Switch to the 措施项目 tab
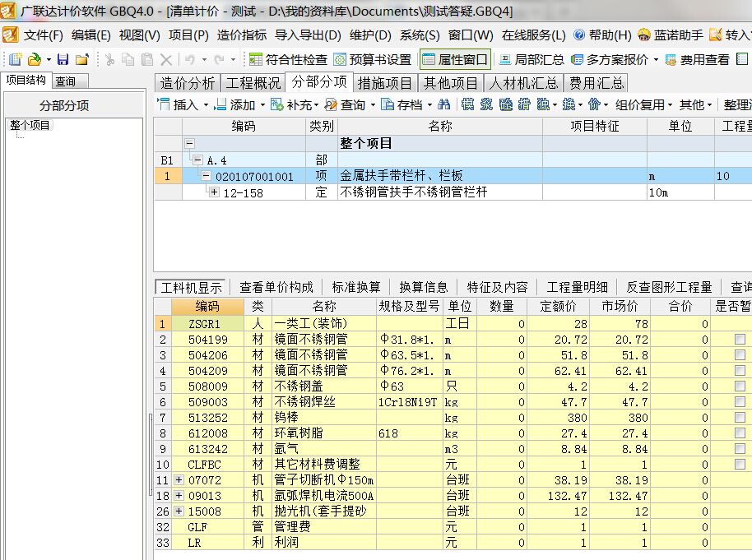Viewport: 752px width, 560px height. click(x=385, y=83)
